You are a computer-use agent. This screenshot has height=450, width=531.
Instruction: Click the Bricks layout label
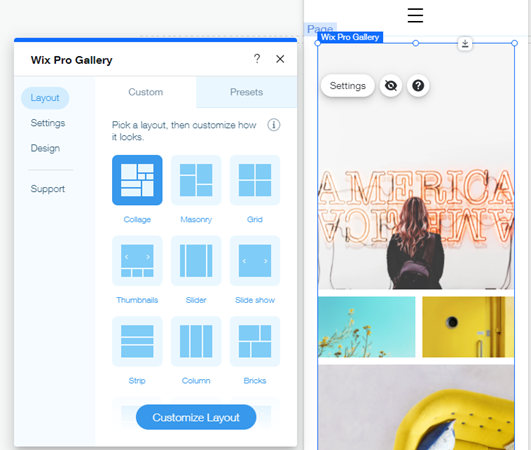(x=255, y=381)
